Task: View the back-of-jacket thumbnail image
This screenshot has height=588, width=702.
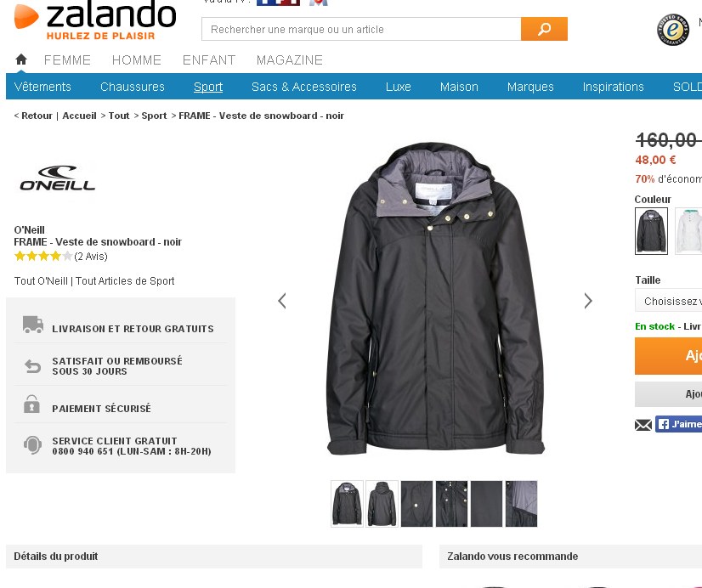Action: (x=382, y=504)
